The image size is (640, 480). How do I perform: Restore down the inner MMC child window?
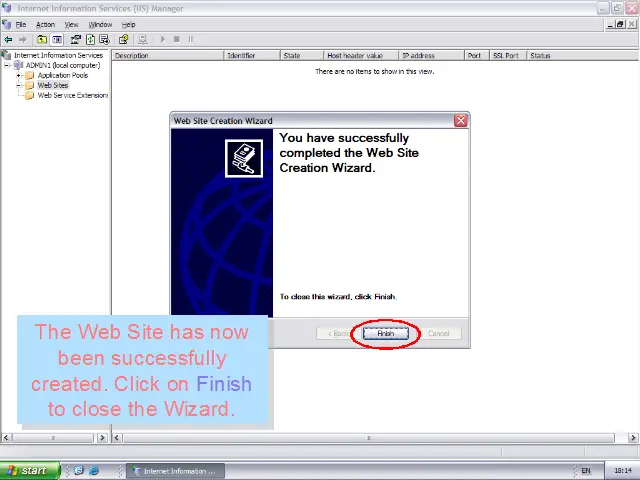[620, 24]
